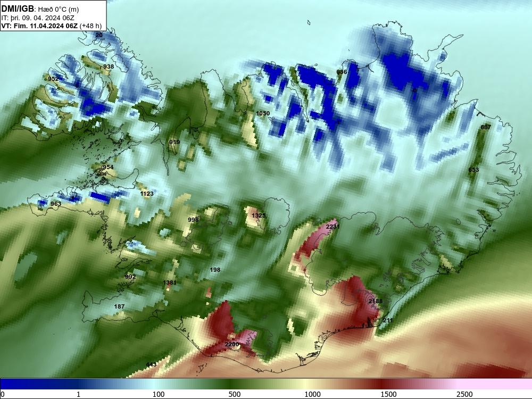Click the legend scale label 1500
This screenshot has height=399, width=532.
(388, 394)
